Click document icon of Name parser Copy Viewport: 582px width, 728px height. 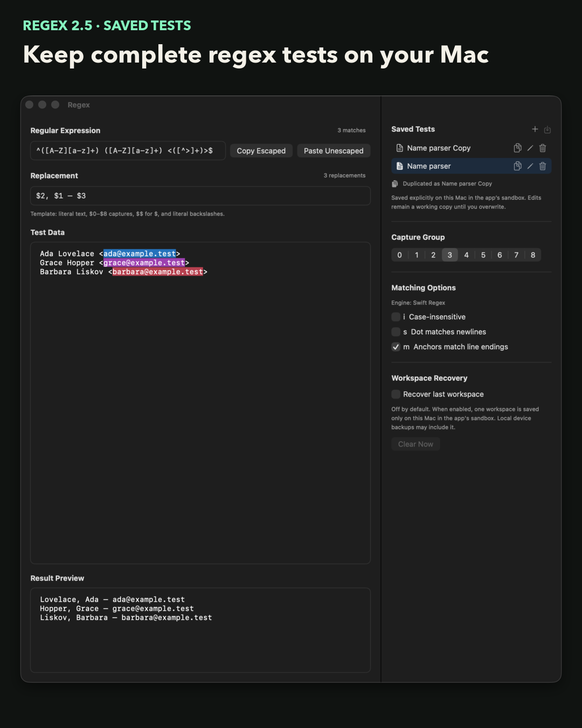(x=400, y=148)
